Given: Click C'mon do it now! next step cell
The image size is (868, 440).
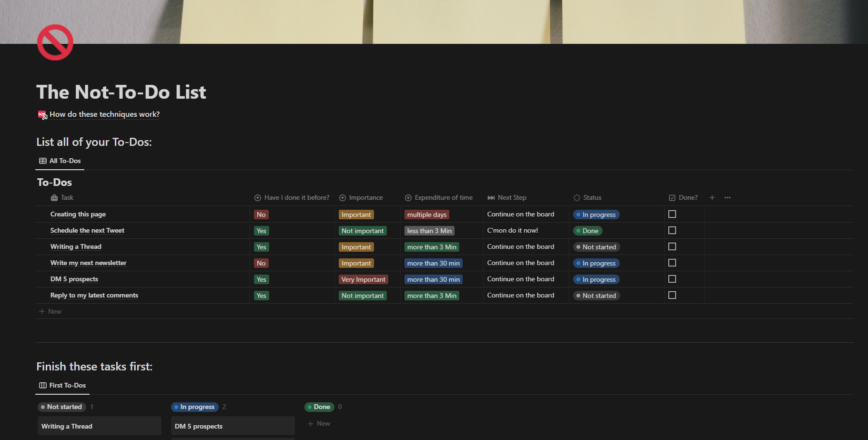Looking at the screenshot, I should (x=513, y=230).
